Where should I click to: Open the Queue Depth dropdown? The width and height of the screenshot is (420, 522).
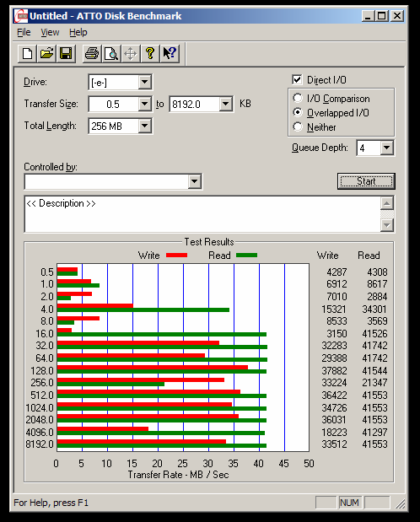(x=387, y=148)
